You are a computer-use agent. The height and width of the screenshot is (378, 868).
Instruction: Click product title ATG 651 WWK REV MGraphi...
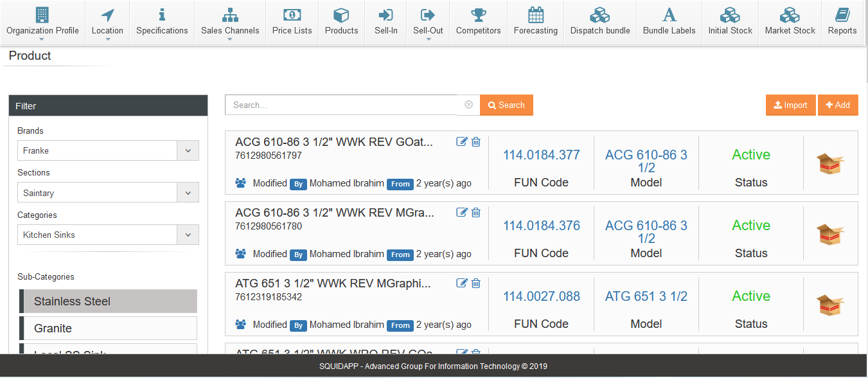tap(333, 283)
